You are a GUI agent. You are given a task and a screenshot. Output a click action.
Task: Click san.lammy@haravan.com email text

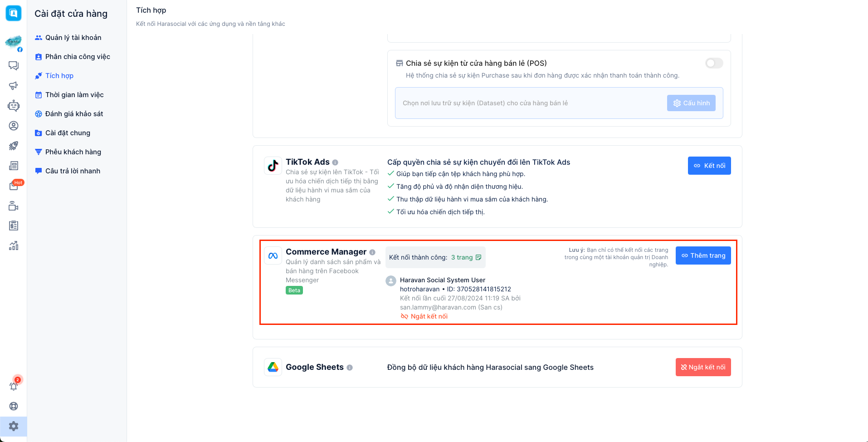pyautogui.click(x=438, y=307)
